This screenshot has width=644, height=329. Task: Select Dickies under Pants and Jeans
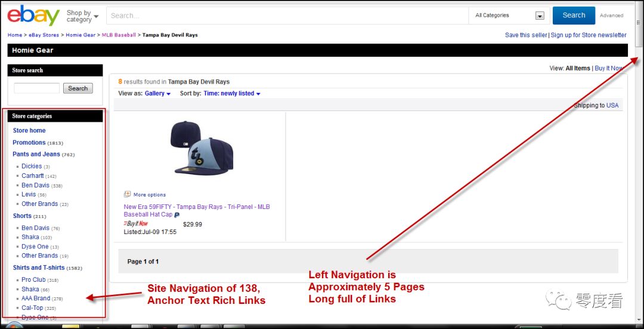pos(32,166)
